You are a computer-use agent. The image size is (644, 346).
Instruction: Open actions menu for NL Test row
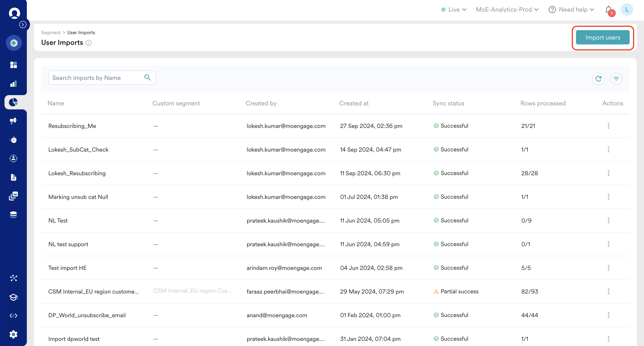point(608,220)
